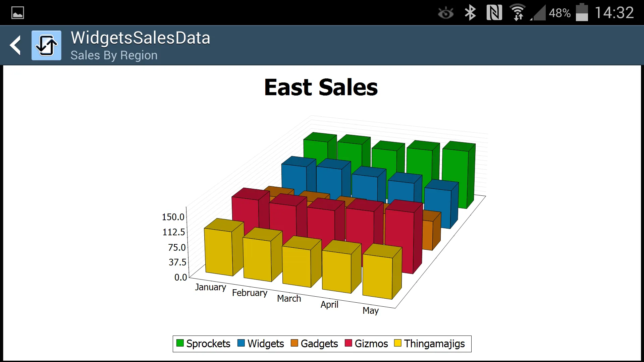644x362 pixels.
Task: Click the WidgetsSalesData app icon
Action: pos(46,45)
